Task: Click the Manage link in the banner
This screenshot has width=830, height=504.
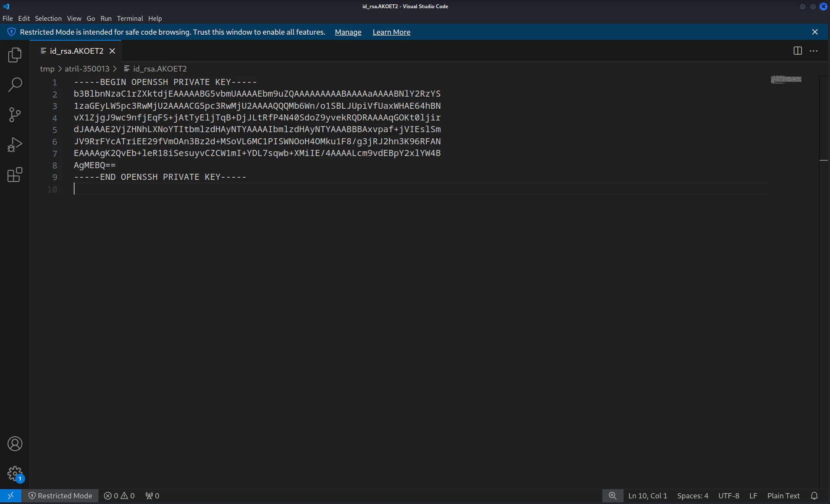Action: pos(348,32)
